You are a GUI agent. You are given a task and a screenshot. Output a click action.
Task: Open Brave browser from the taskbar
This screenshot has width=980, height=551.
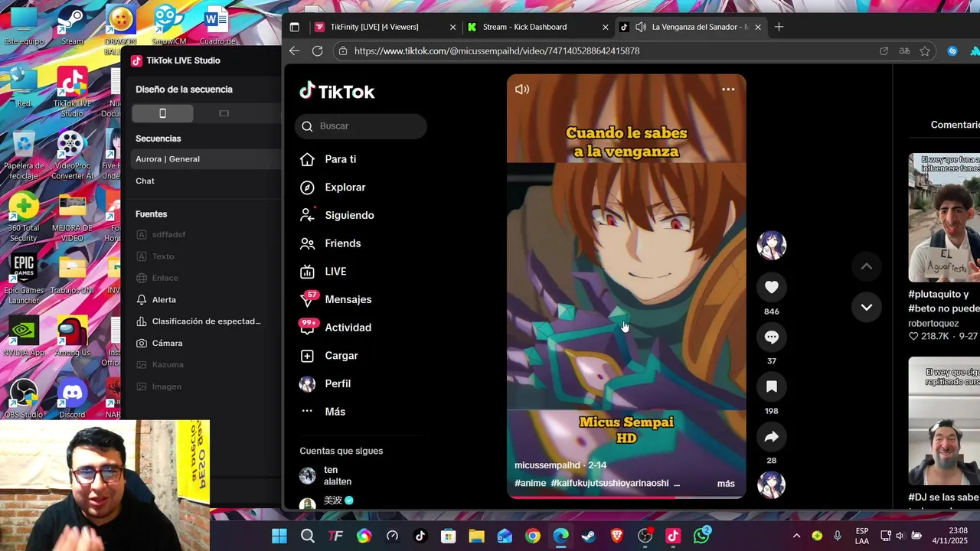(x=617, y=536)
